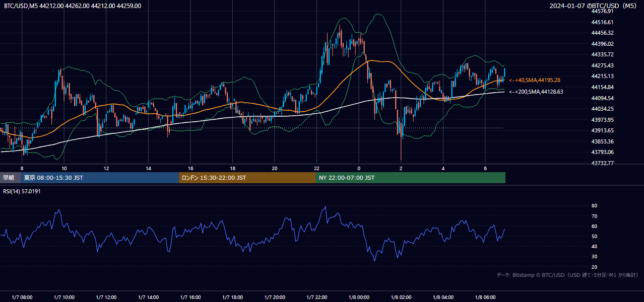Click the hour tick 12 under the chart
This screenshot has height=302, width=644.
pyautogui.click(x=106, y=168)
